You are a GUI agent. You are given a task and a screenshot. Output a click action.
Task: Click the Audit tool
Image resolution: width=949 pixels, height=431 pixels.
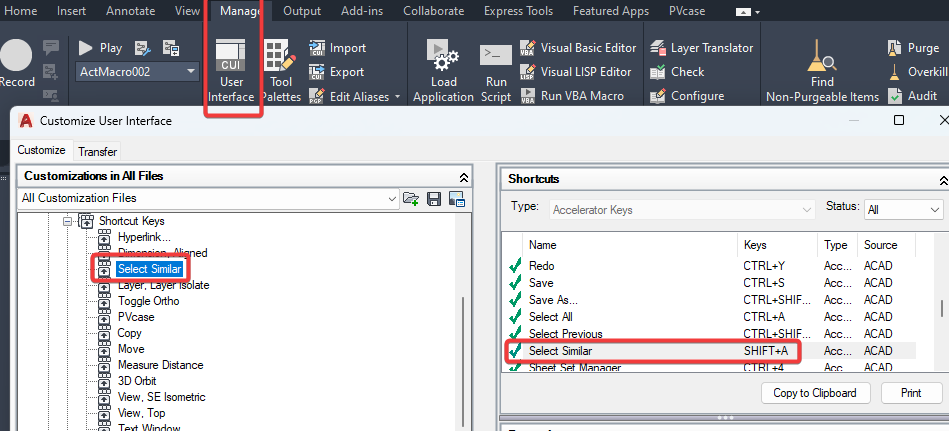(913, 96)
